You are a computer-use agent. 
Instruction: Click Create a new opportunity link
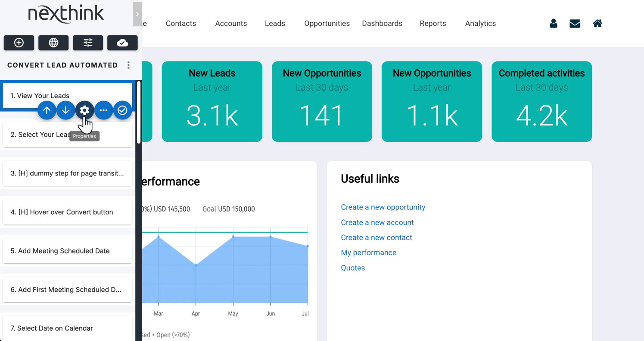pyautogui.click(x=383, y=207)
